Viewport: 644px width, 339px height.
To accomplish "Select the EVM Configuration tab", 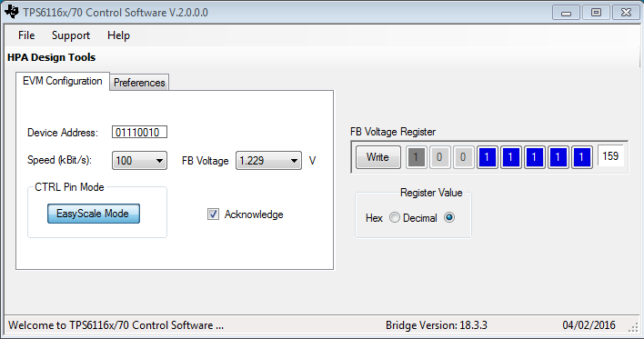I will click(63, 81).
